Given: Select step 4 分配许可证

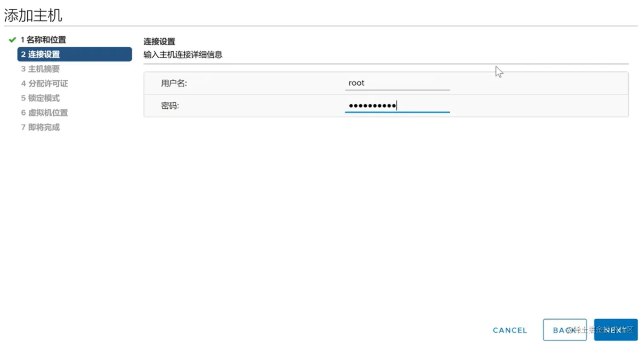Looking at the screenshot, I should click(44, 84).
